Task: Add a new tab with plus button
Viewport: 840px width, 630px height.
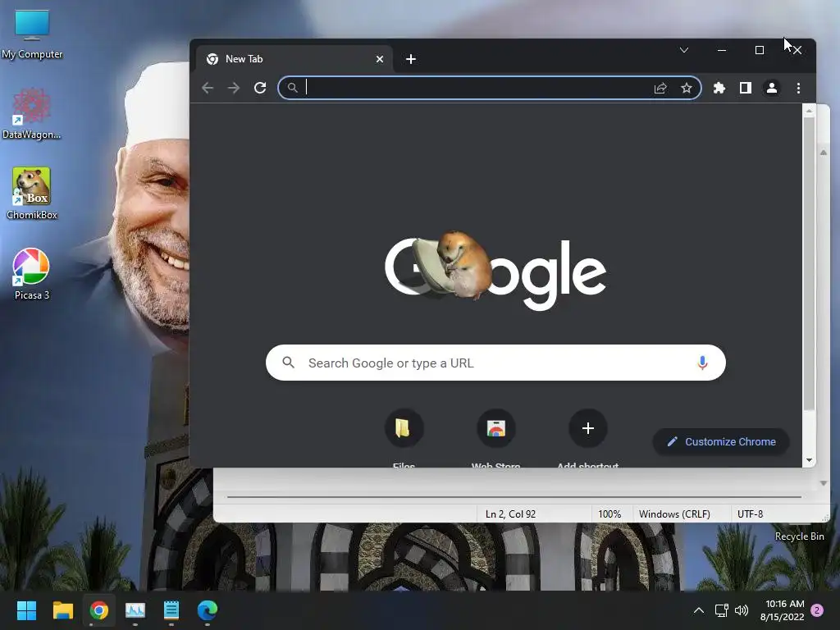Action: tap(411, 59)
